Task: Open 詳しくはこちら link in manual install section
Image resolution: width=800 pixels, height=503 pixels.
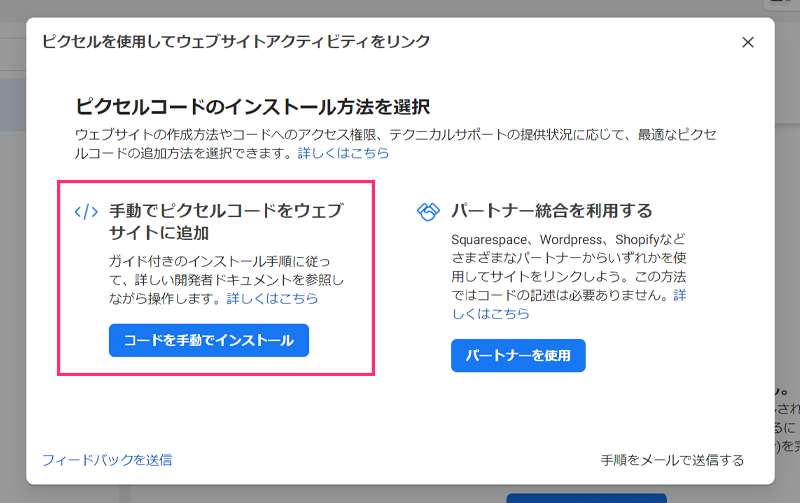Action: pyautogui.click(x=272, y=298)
